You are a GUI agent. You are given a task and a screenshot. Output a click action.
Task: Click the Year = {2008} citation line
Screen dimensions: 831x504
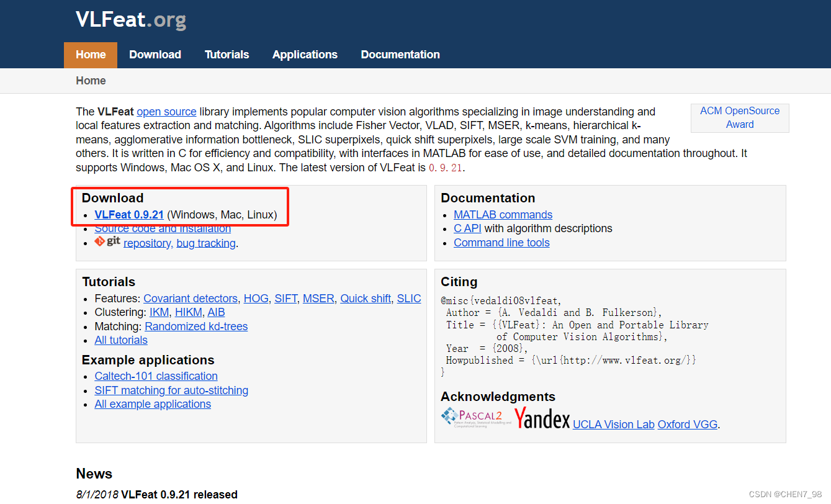[487, 348]
